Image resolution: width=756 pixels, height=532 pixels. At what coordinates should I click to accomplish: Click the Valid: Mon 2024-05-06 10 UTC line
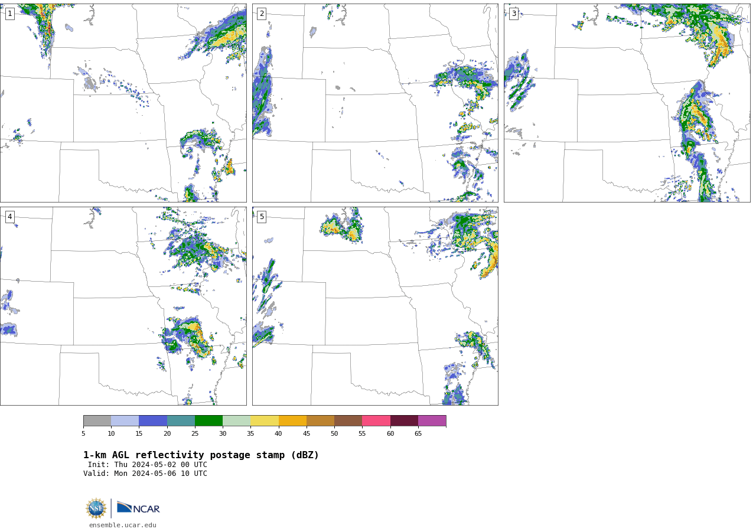click(145, 474)
